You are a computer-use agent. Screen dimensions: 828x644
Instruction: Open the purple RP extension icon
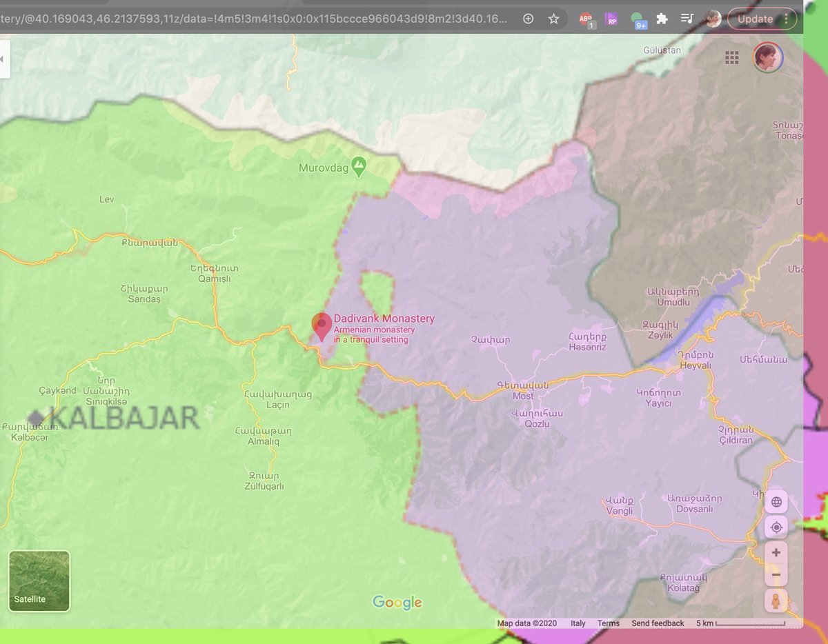[x=611, y=19]
